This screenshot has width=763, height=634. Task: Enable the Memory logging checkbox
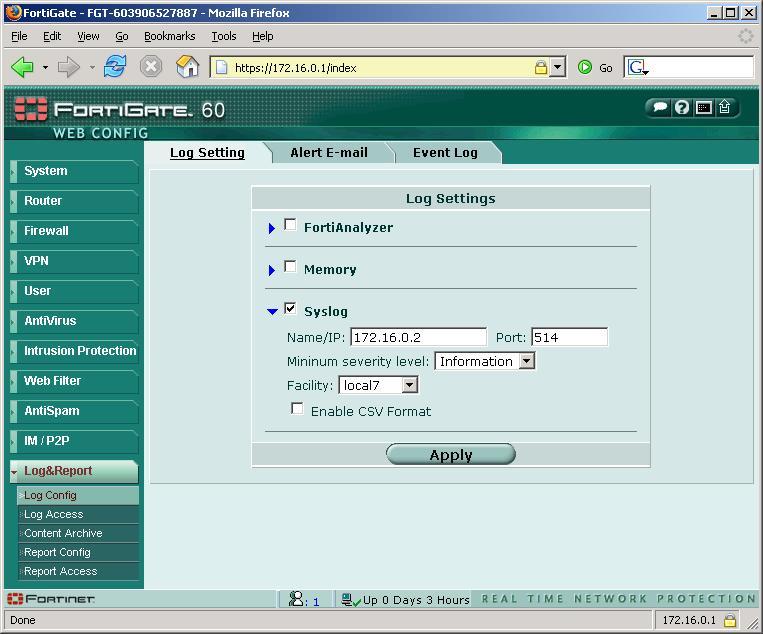point(290,267)
